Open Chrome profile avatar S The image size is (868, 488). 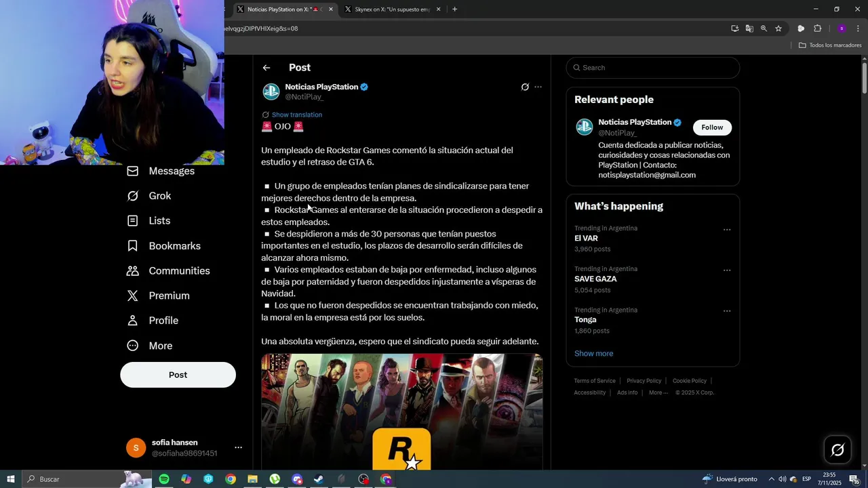842,28
